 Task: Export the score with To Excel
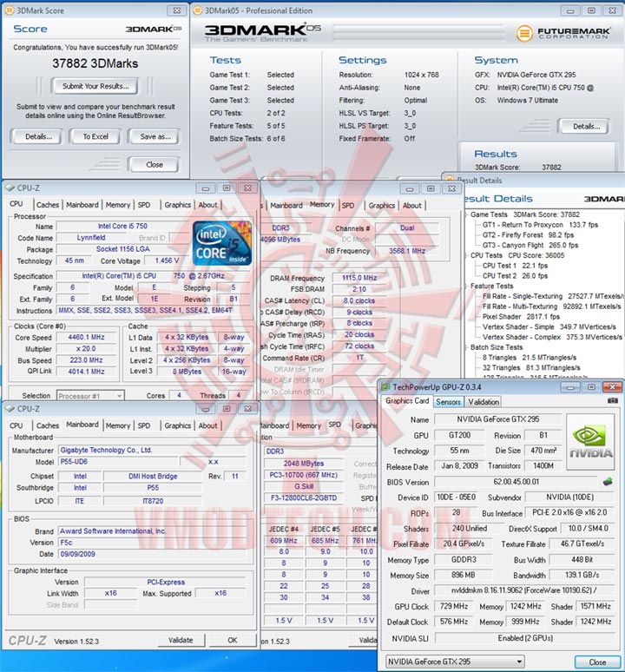tap(95, 136)
